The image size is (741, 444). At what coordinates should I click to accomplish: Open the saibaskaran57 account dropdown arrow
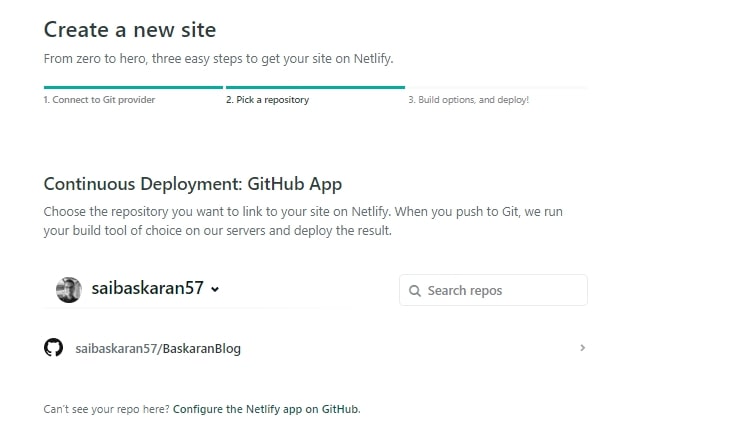click(x=215, y=289)
